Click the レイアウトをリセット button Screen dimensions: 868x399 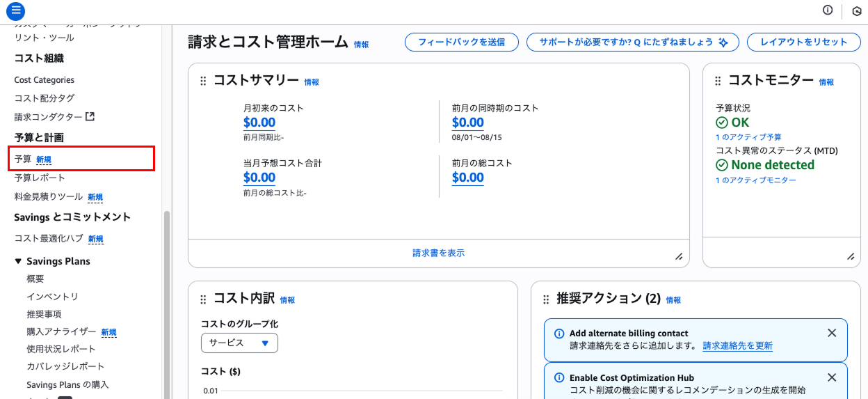804,42
